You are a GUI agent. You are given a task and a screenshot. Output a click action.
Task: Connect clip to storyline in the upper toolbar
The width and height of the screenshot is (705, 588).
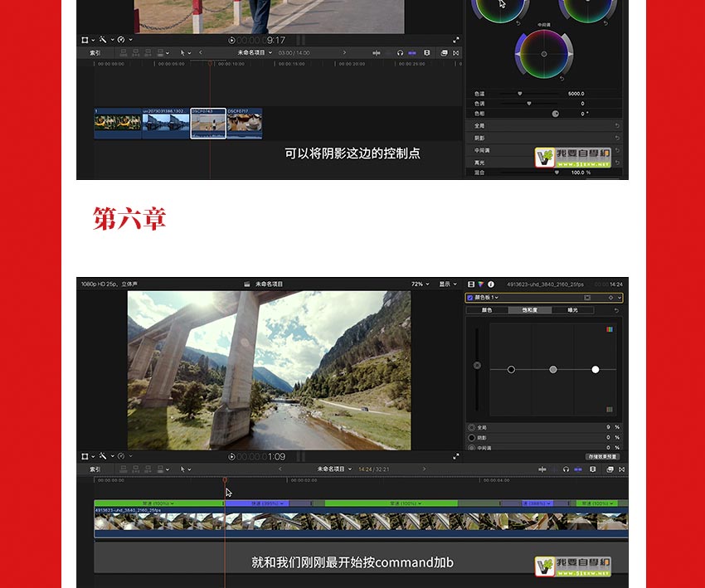[124, 53]
